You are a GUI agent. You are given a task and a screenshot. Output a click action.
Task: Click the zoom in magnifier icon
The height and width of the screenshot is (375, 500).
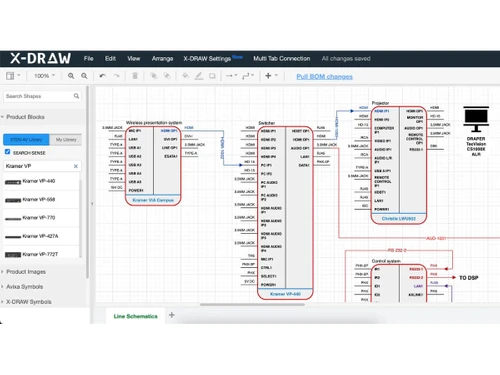(71, 76)
